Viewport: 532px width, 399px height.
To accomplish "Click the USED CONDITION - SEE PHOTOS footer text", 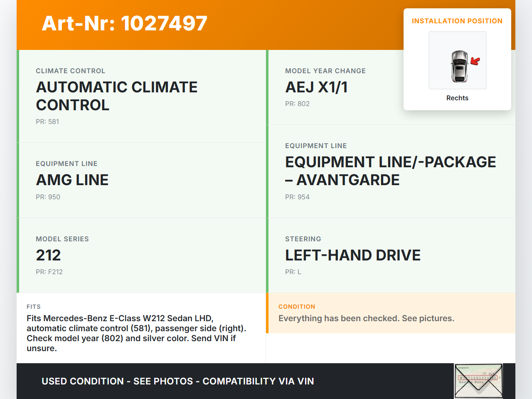I will click(178, 381).
